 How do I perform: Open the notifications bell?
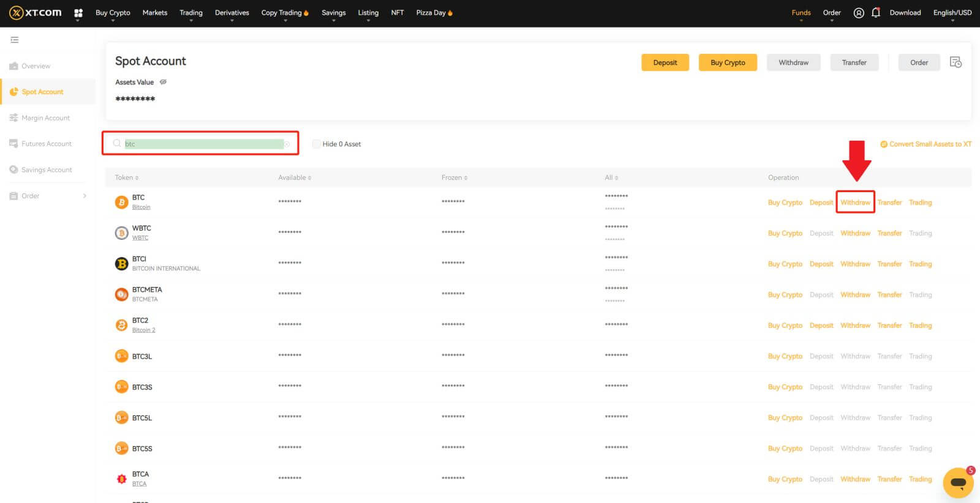point(876,13)
